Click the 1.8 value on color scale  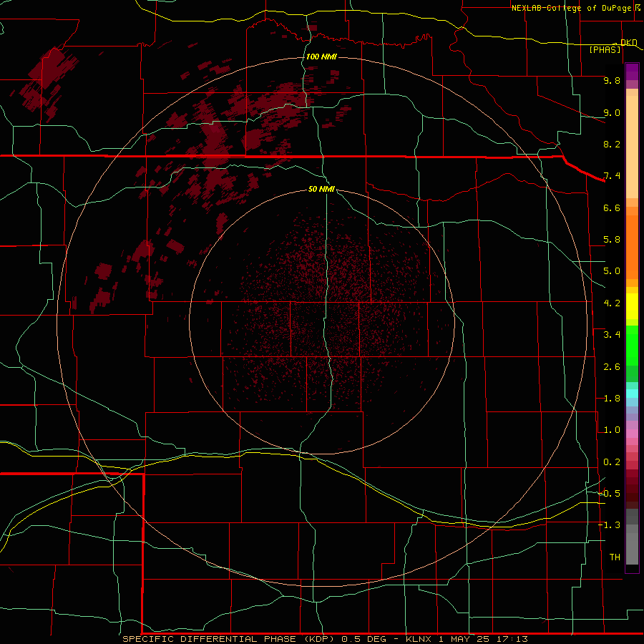click(612, 399)
